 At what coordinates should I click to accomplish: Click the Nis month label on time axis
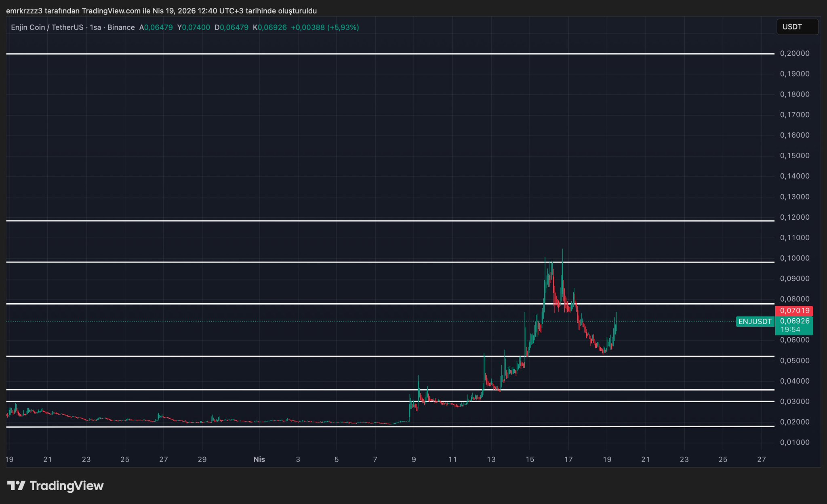pos(259,459)
